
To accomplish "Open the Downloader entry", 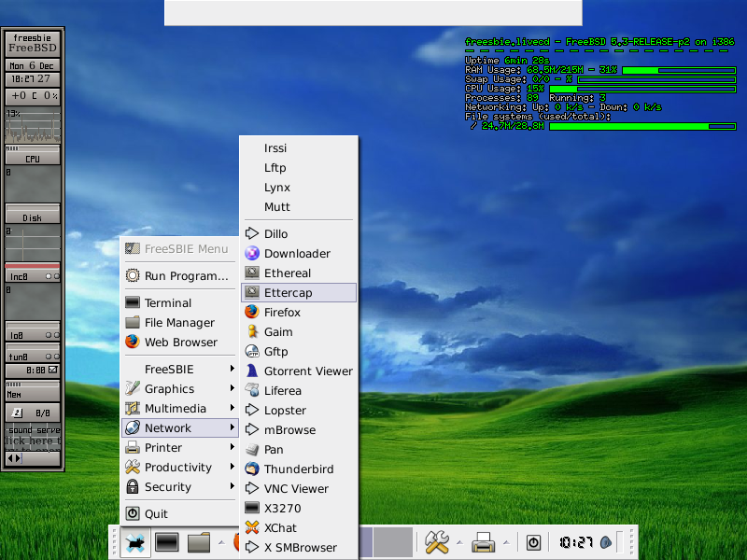I will 299,253.
